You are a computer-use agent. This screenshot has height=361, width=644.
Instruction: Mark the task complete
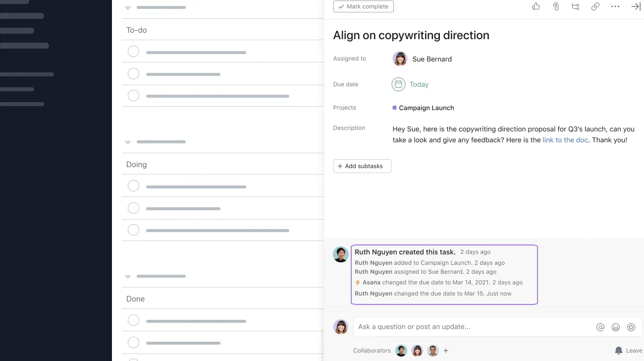[x=363, y=6]
